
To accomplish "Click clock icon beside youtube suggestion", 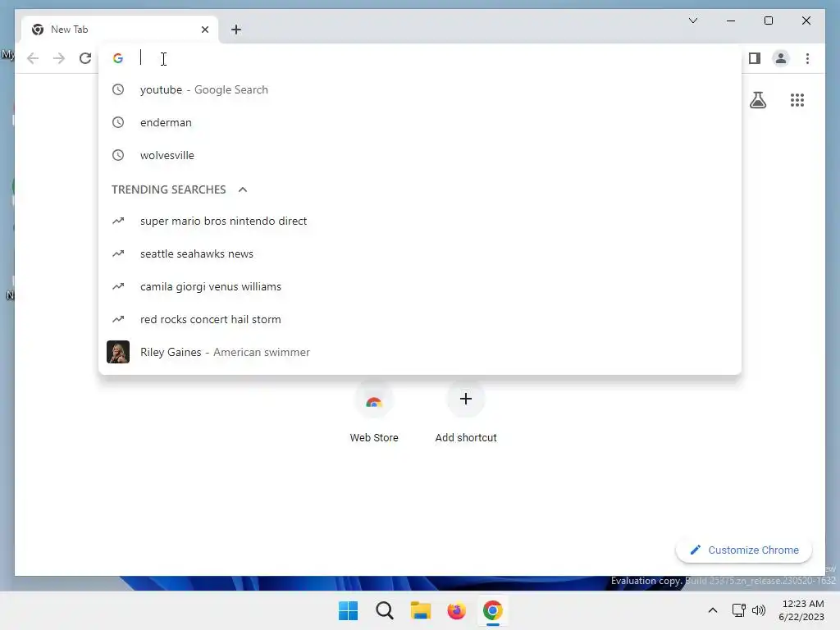I will tap(118, 89).
